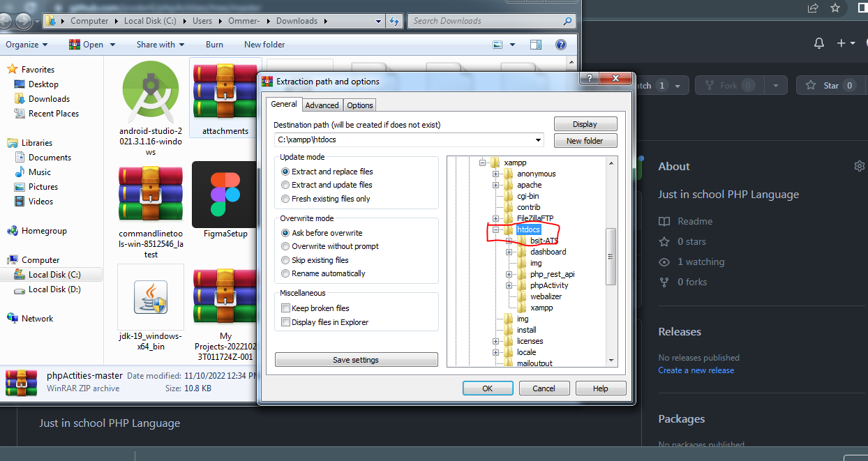Expand the anonymous folder tree node

(495, 174)
